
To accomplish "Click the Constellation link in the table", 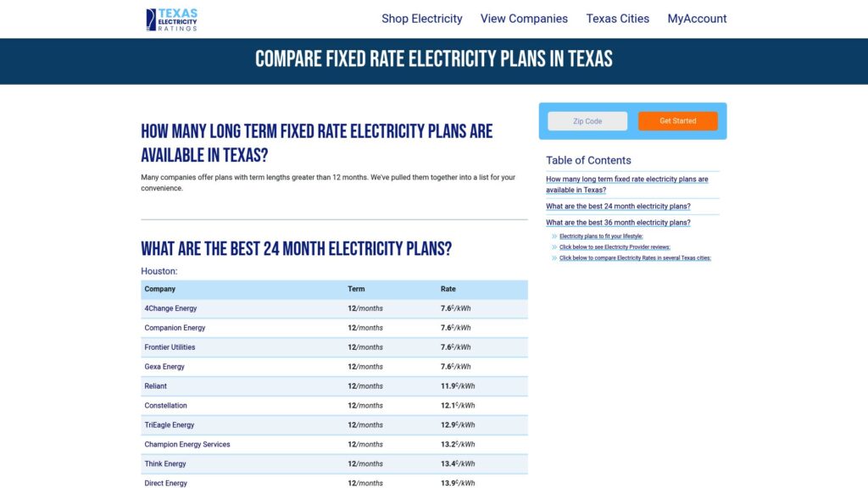I will coord(164,405).
